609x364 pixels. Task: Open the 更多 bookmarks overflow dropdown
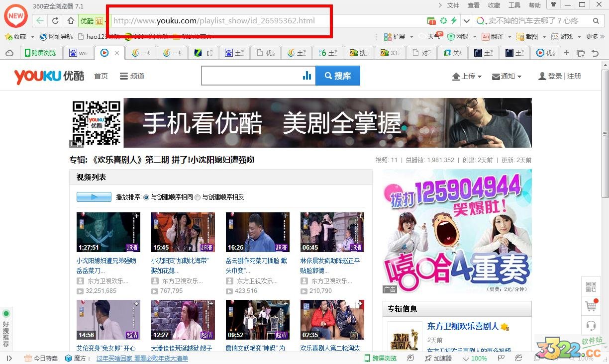[595, 37]
